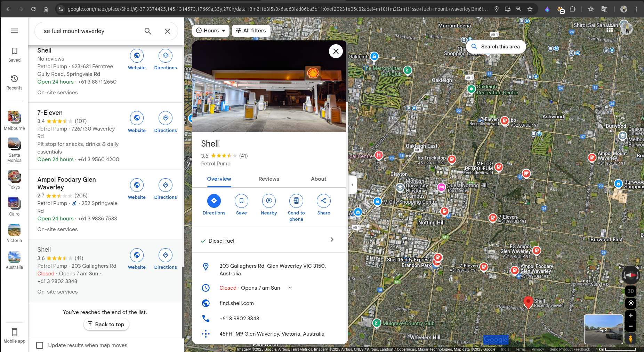Toggle Update results when map moves
Image resolution: width=644 pixels, height=352 pixels.
pyautogui.click(x=40, y=345)
